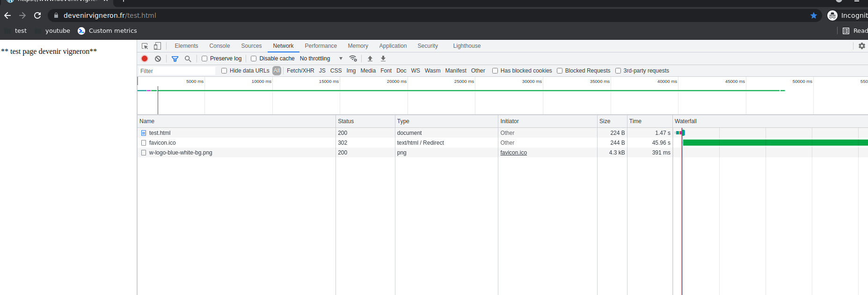The height and width of the screenshot is (295, 868).
Task: Open the network search magnifier
Action: click(x=188, y=59)
